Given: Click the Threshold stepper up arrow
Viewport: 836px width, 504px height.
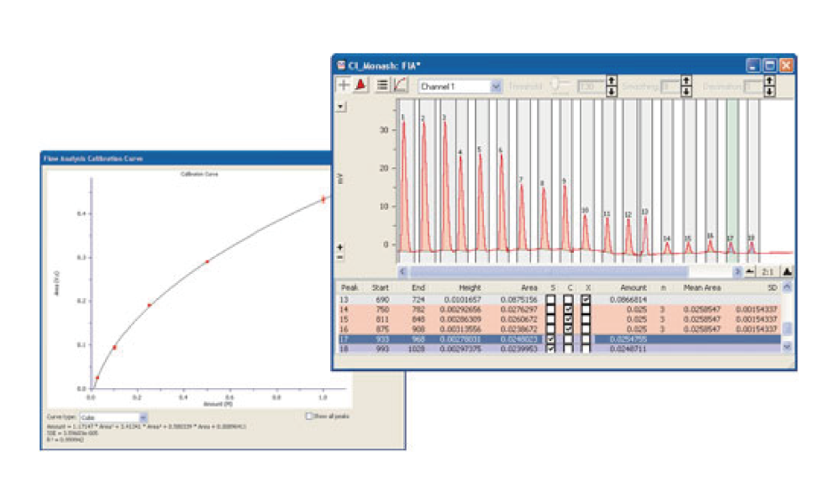Looking at the screenshot, I should [x=612, y=78].
